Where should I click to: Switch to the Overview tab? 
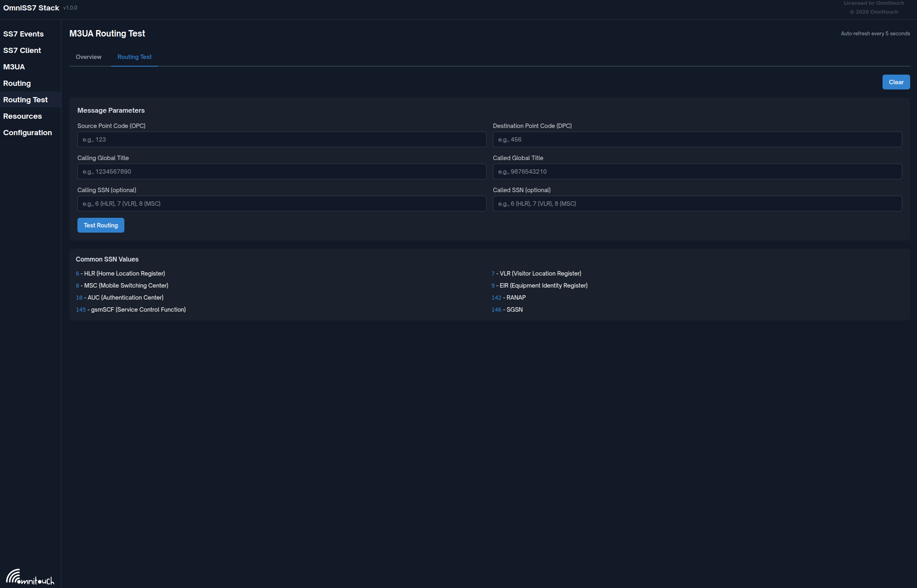[88, 57]
